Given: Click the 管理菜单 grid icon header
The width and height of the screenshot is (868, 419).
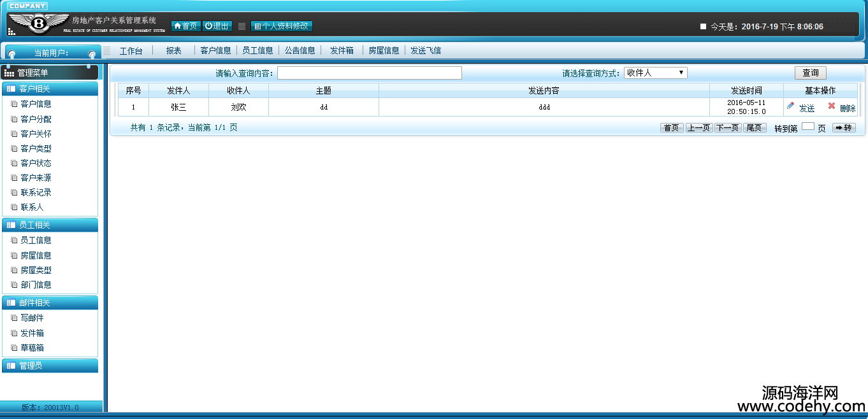Looking at the screenshot, I should click(50, 73).
